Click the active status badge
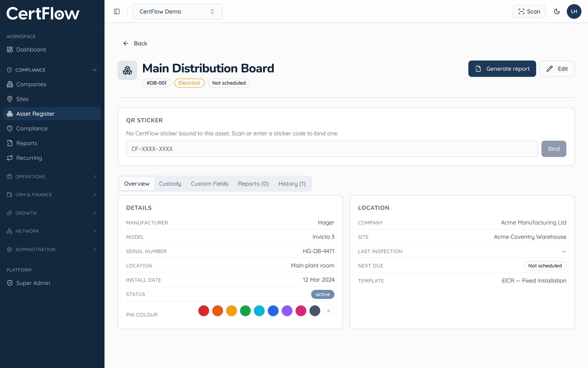 [x=323, y=294]
